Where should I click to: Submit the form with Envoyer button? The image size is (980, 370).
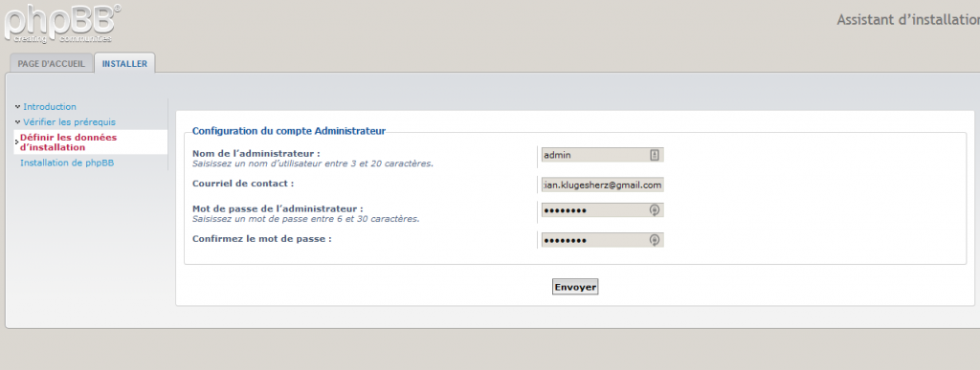575,287
